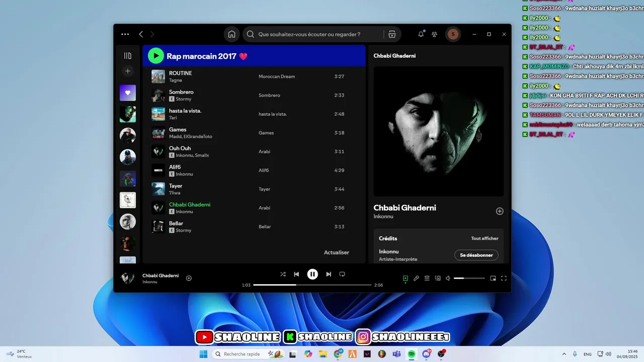Click the large Chbabi Ghaderni cover art
The height and width of the screenshot is (362, 644).
point(439,131)
